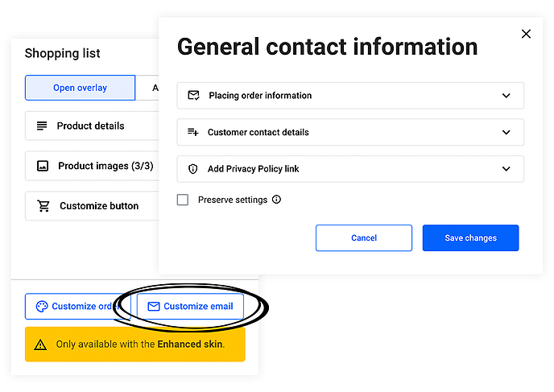Viewport: 554px width, 392px height.
Task: Select the Open overlay tab
Action: point(80,88)
